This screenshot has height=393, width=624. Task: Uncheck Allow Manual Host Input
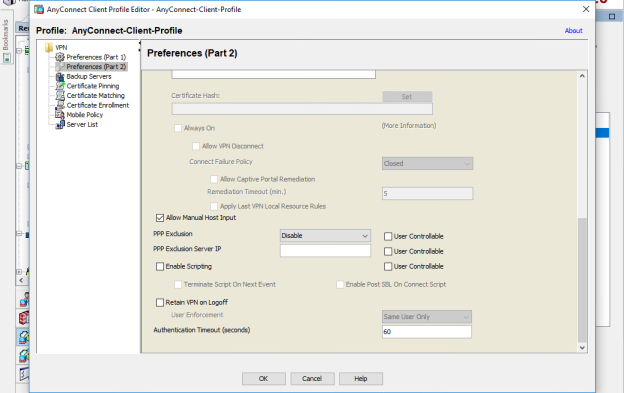(160, 218)
